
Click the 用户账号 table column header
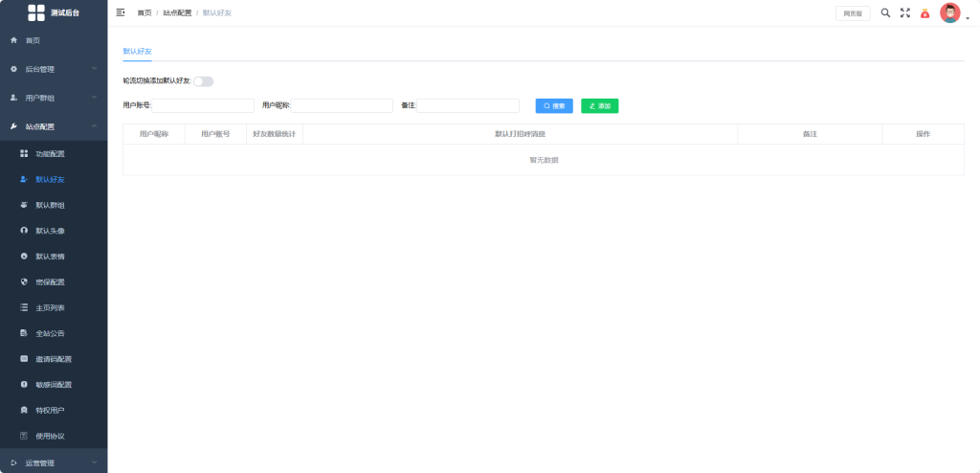[215, 134]
